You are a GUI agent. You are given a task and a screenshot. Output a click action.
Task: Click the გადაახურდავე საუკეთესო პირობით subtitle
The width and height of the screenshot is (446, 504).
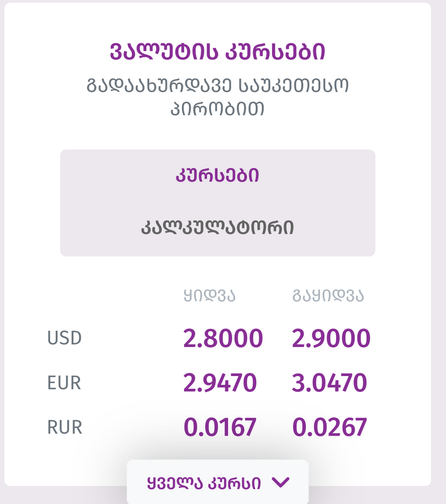coord(217,97)
